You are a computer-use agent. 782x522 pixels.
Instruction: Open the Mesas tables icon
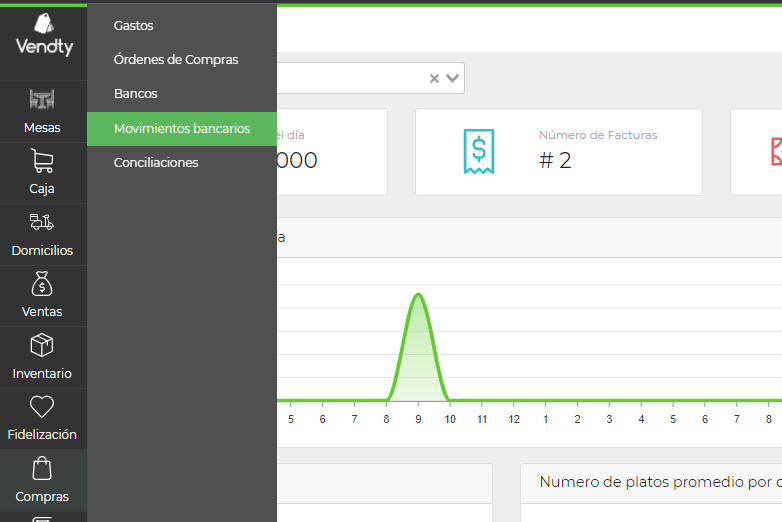tap(42, 99)
